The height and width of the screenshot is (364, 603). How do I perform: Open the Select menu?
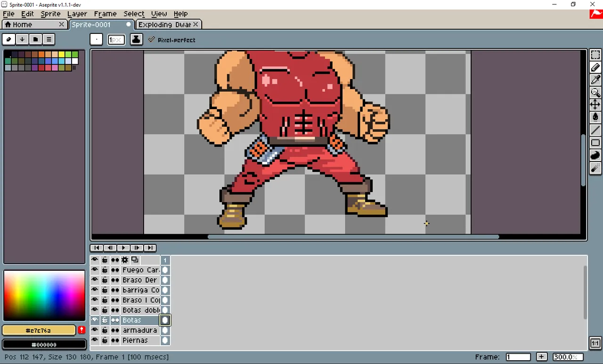134,14
